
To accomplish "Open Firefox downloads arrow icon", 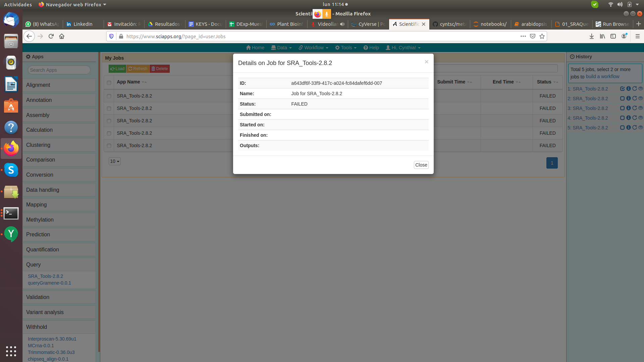I will coord(592,36).
